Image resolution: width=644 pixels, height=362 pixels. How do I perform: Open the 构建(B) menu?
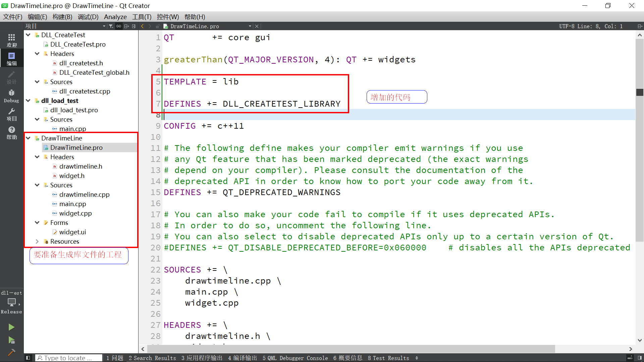click(x=62, y=17)
